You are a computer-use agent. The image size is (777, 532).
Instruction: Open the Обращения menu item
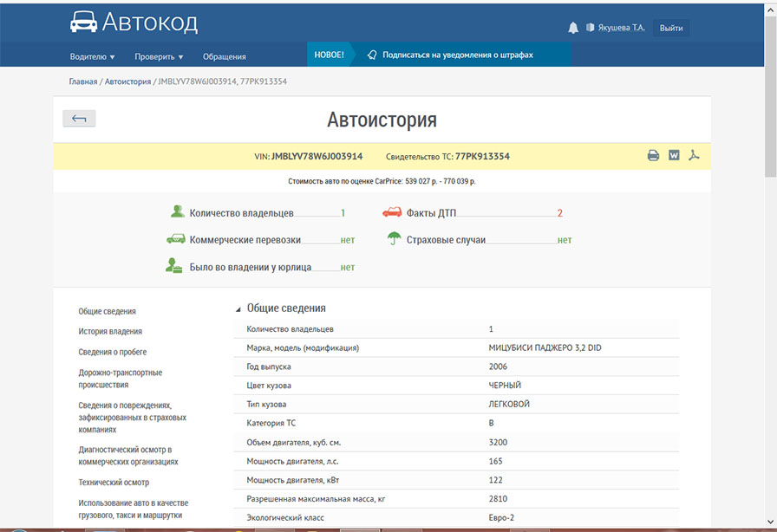pyautogui.click(x=225, y=56)
